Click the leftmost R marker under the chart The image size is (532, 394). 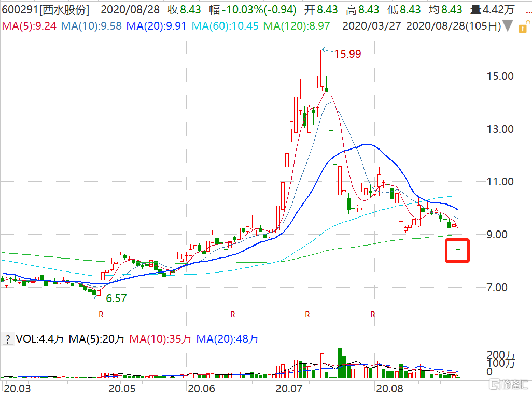(x=101, y=314)
